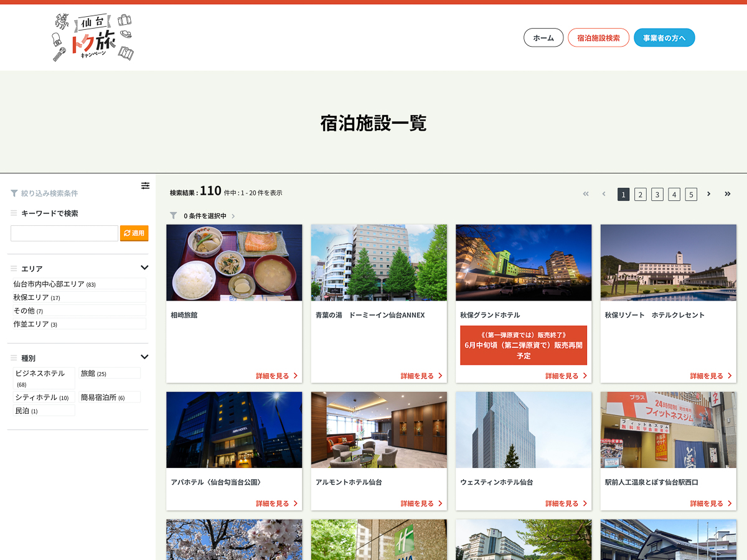Filter by 旅館 type
This screenshot has height=560, width=747.
tap(110, 373)
